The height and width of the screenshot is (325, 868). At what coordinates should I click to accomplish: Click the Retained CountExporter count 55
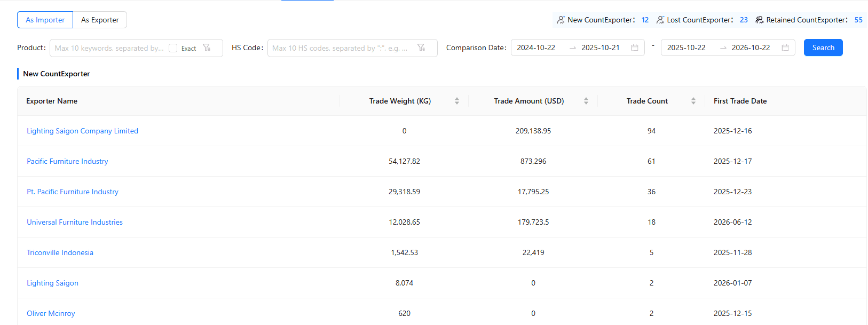[858, 20]
